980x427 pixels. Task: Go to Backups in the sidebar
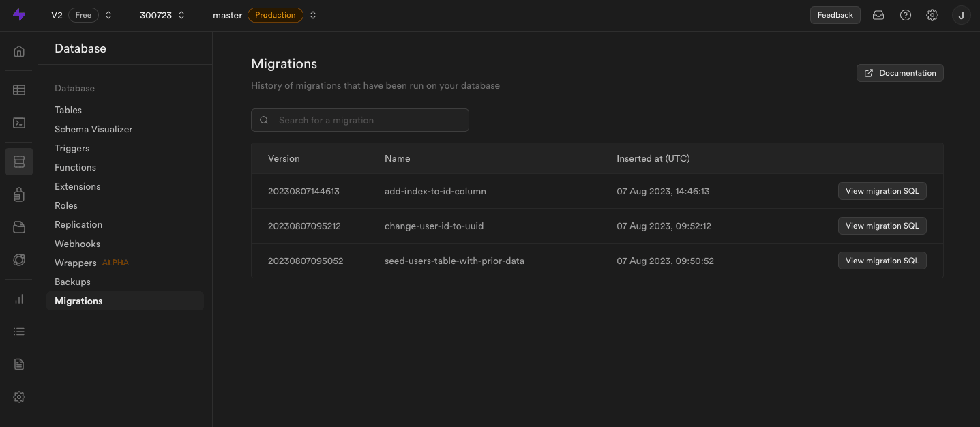pyautogui.click(x=72, y=282)
